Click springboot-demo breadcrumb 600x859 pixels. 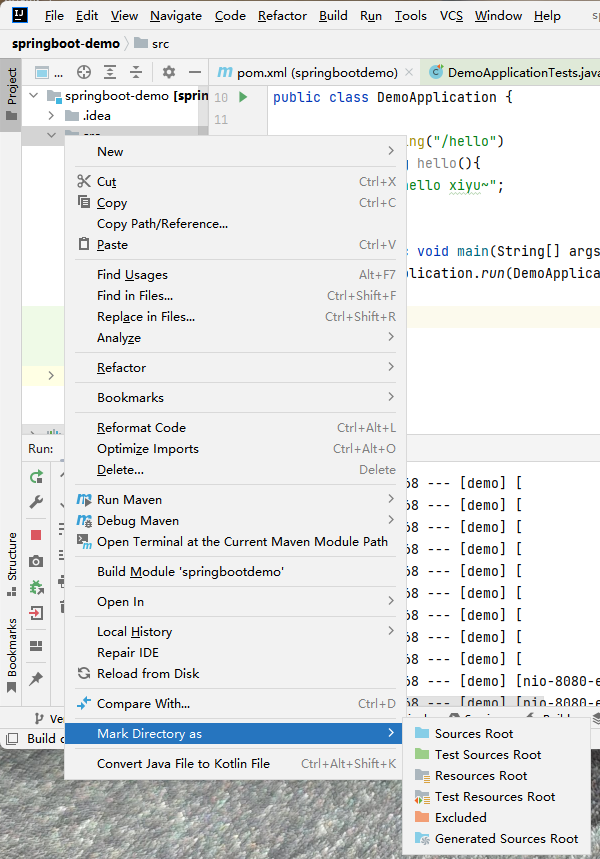[x=66, y=44]
